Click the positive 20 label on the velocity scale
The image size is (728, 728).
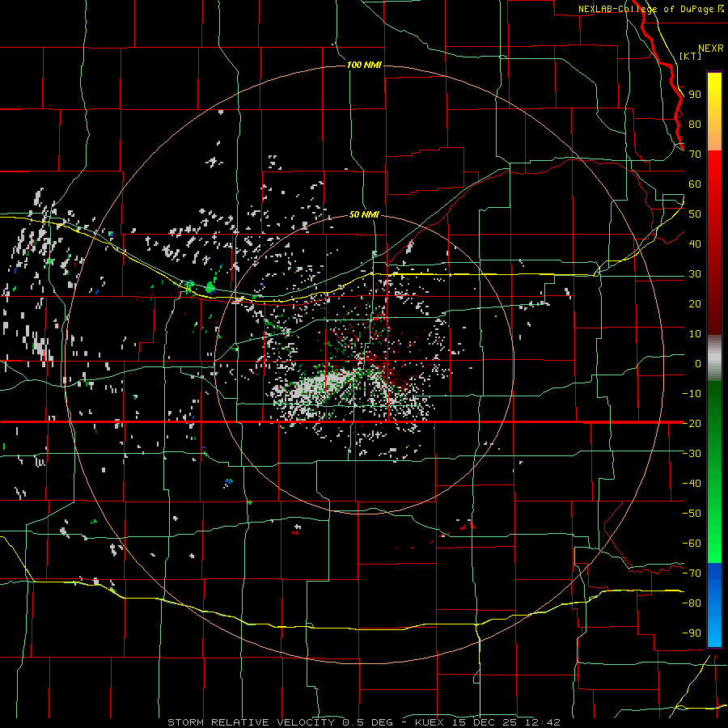click(695, 304)
